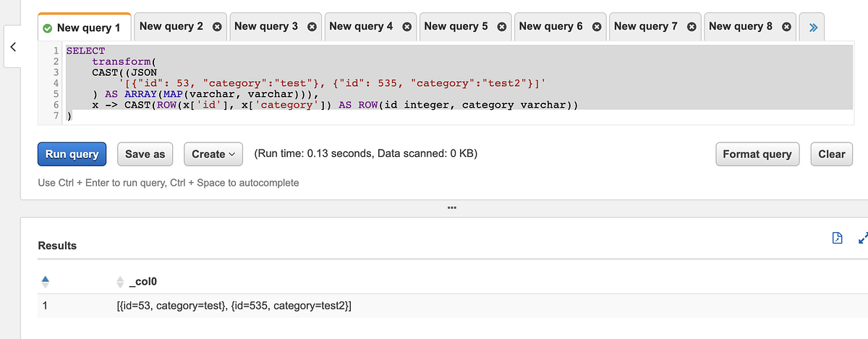
Task: Download results file icon
Action: 837,238
